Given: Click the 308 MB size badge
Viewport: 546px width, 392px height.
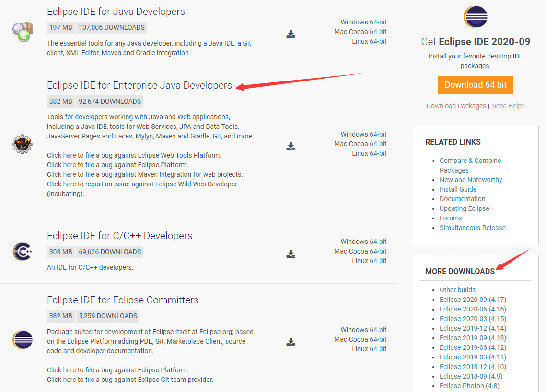Looking at the screenshot, I should tap(60, 252).
